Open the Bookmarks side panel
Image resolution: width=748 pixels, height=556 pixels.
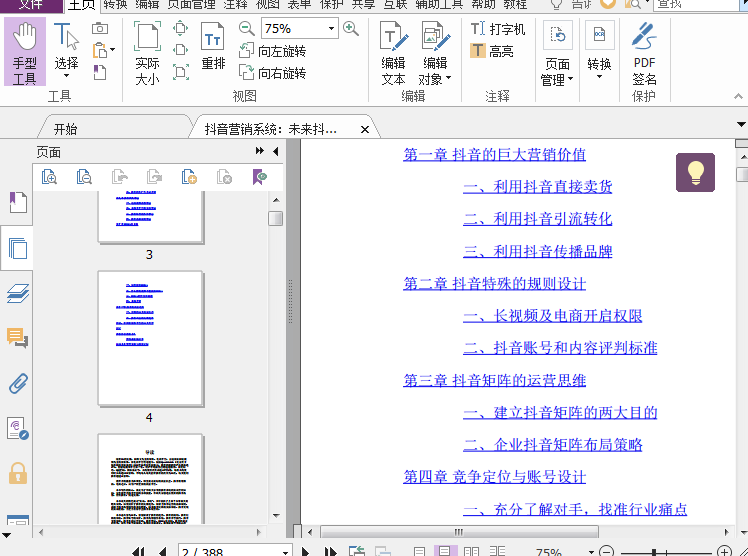18,202
